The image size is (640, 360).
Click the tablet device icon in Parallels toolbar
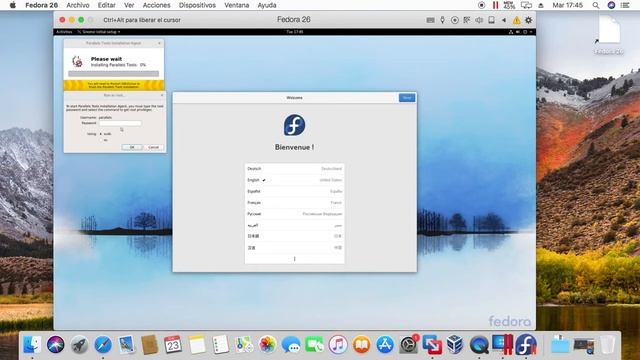click(491, 20)
